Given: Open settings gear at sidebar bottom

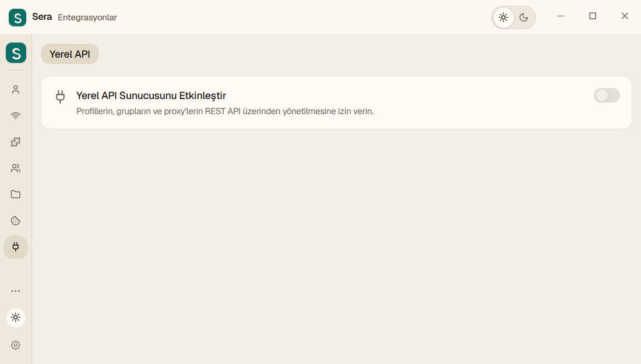Looking at the screenshot, I should [16, 345].
